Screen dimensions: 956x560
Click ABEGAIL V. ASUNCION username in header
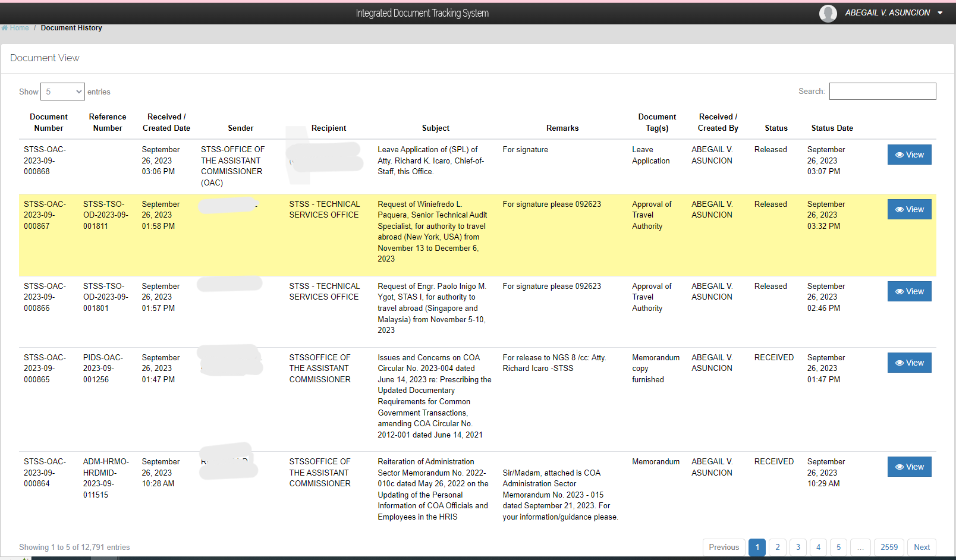pyautogui.click(x=888, y=12)
